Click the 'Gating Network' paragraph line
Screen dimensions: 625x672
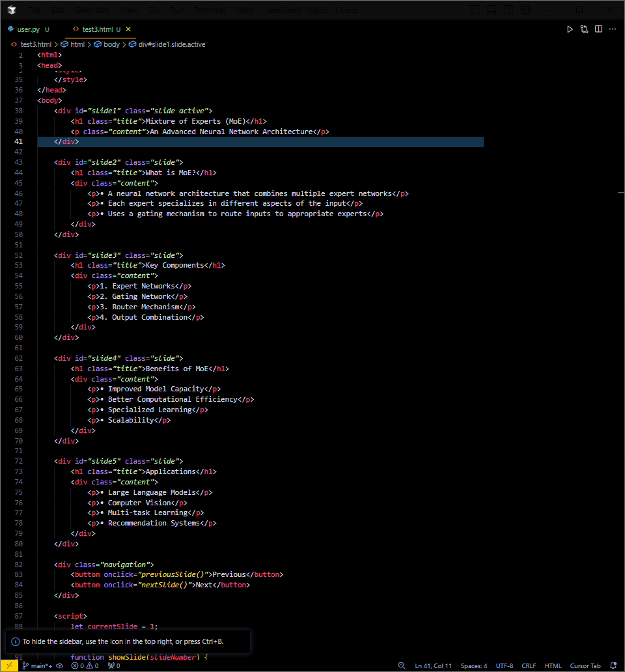[x=137, y=296]
